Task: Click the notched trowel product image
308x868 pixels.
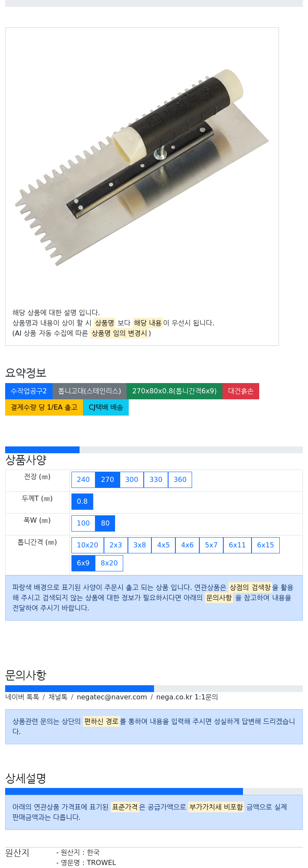Action: 142,167
